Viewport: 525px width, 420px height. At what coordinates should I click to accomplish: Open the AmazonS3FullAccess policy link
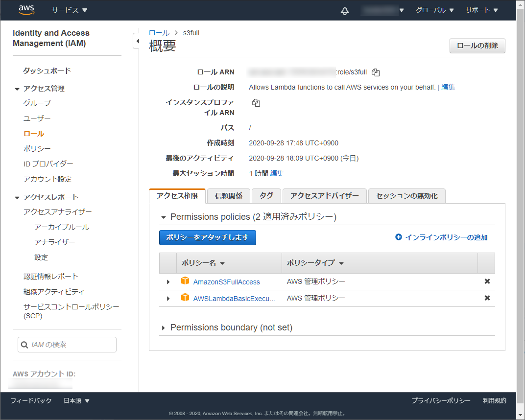click(226, 282)
